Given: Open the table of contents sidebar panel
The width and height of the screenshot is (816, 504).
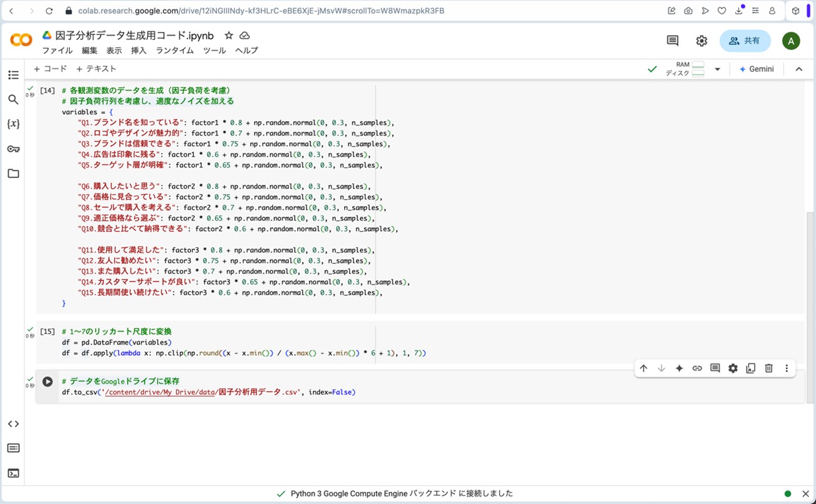Looking at the screenshot, I should point(13,75).
